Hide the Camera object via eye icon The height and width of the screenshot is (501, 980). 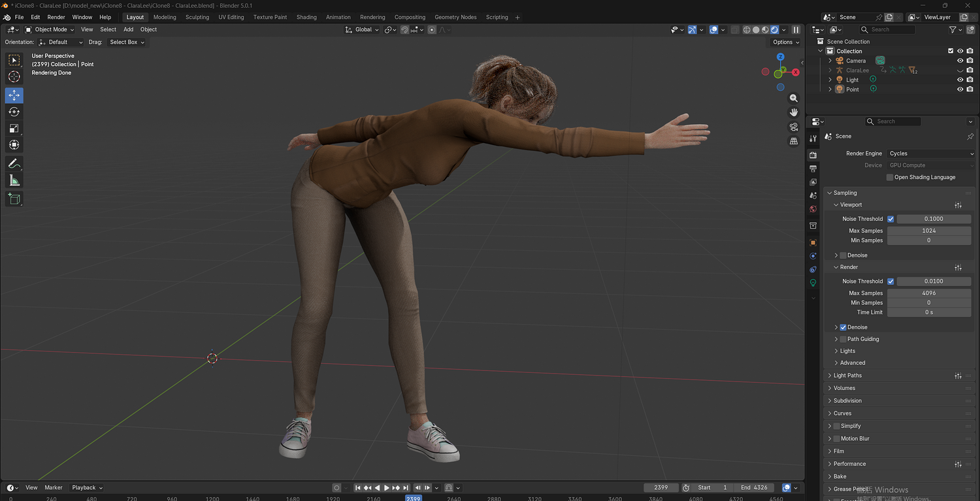(960, 61)
